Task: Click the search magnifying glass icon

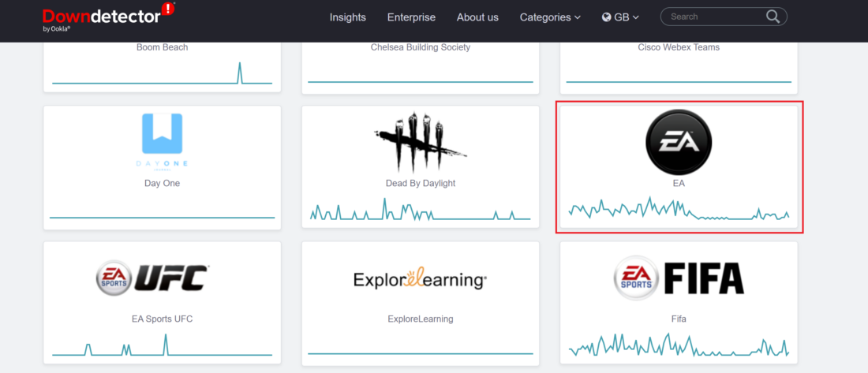Action: coord(773,17)
